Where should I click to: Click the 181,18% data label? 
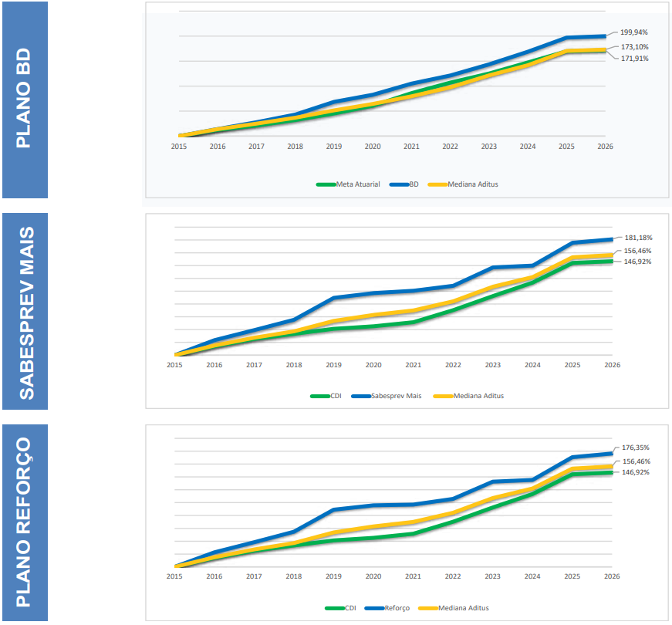click(637, 238)
